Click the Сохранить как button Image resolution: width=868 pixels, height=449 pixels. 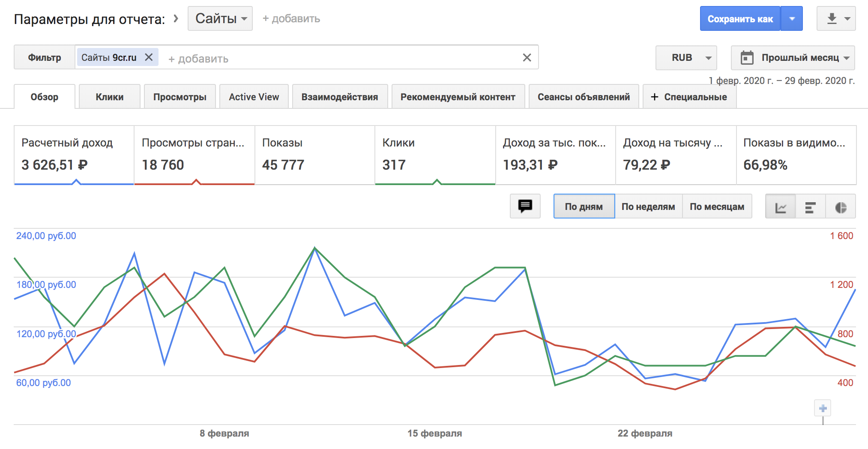(740, 19)
